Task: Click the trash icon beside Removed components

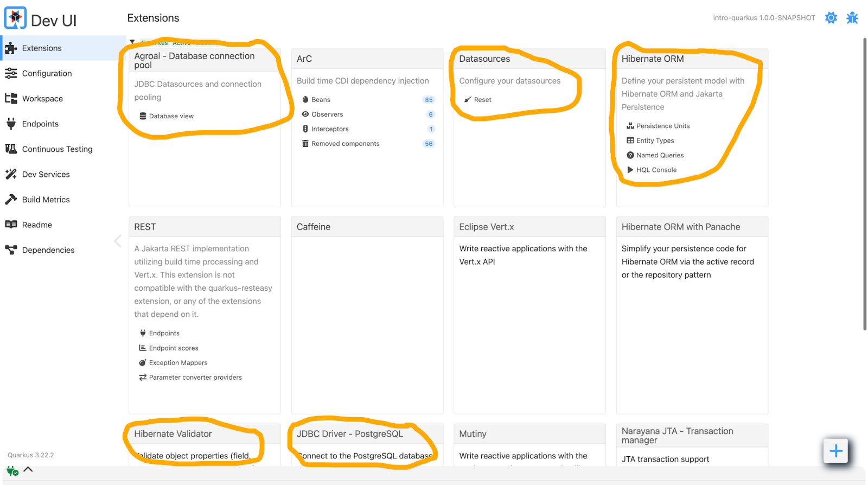Action: tap(305, 144)
